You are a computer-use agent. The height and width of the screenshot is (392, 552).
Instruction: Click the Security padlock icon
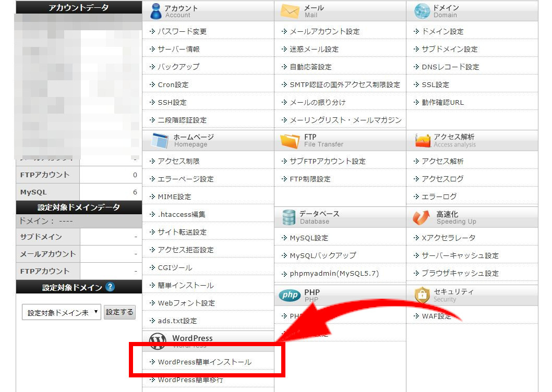(x=422, y=295)
